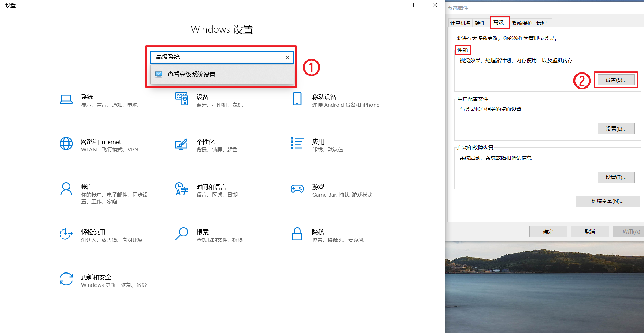Clear the search box with X icon
This screenshot has width=644, height=333.
pos(287,58)
